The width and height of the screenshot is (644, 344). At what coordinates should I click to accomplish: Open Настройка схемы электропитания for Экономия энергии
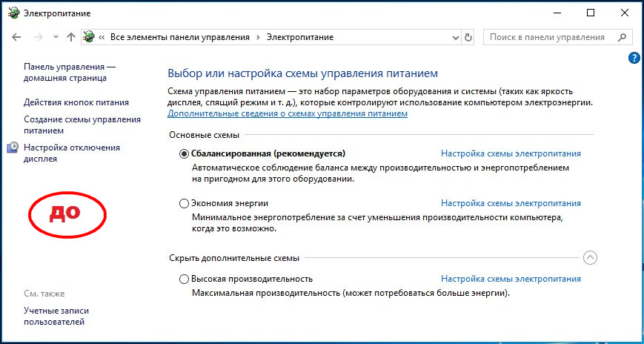coord(511,203)
